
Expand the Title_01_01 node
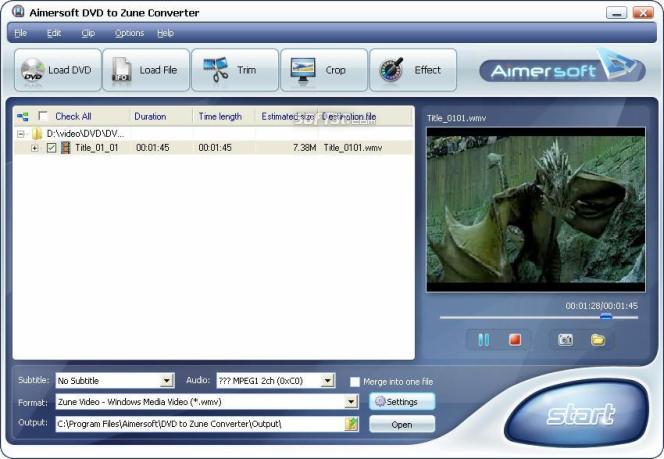[35, 148]
